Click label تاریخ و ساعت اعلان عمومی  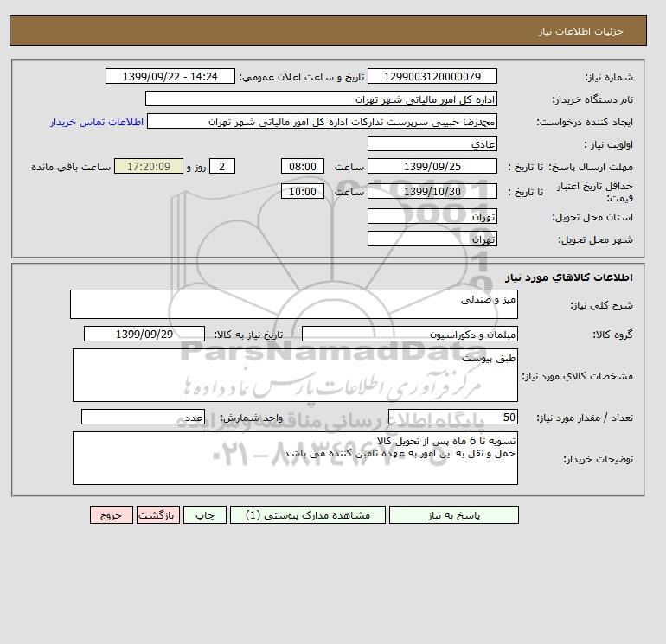click(302, 77)
